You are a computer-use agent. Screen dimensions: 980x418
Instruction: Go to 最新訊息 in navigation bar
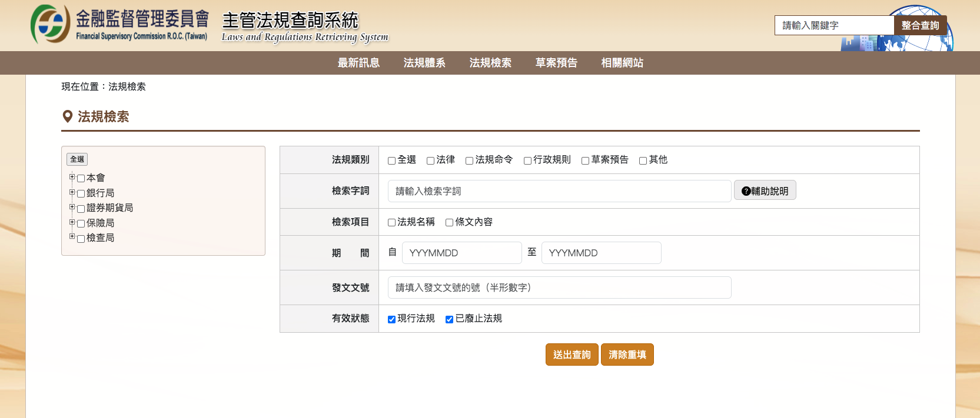[358, 63]
